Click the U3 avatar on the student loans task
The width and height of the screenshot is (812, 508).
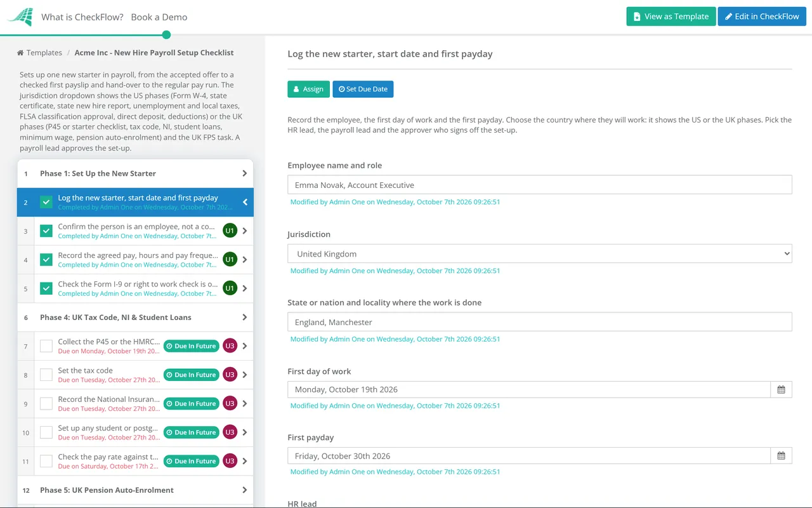230,432
